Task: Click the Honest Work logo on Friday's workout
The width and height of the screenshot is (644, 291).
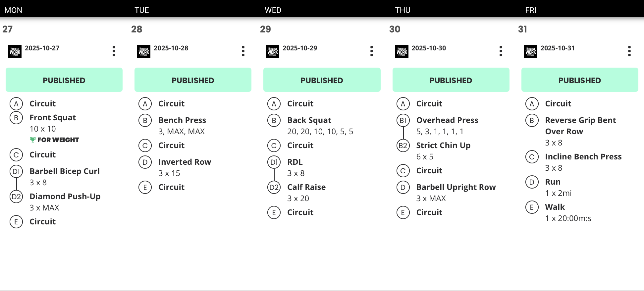Action: pos(531,52)
